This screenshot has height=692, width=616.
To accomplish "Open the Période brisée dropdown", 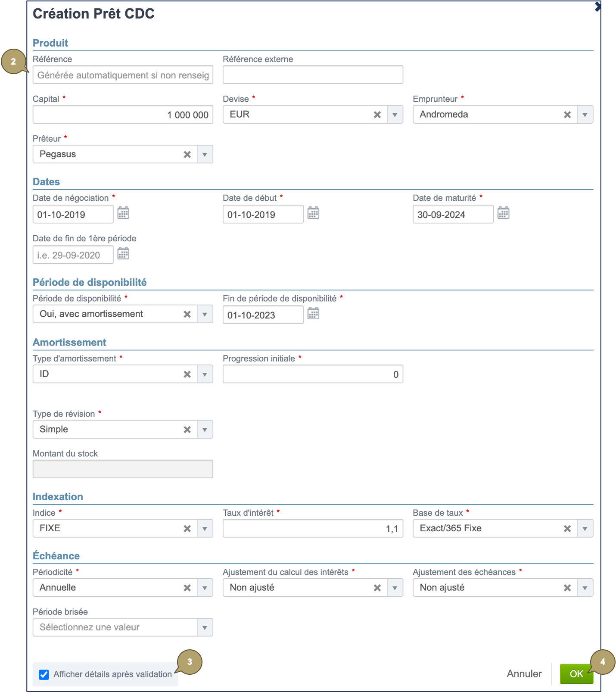I will coord(205,628).
